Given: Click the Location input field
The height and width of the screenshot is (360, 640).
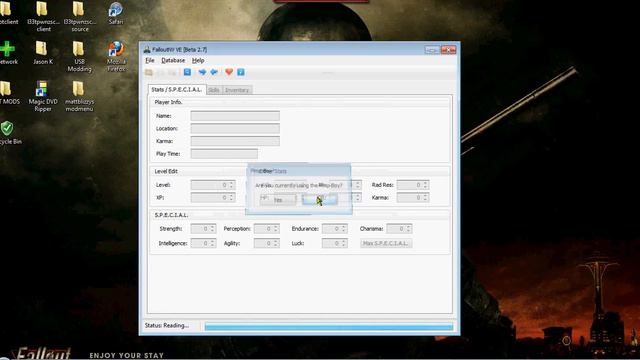Looking at the screenshot, I should point(235,129).
